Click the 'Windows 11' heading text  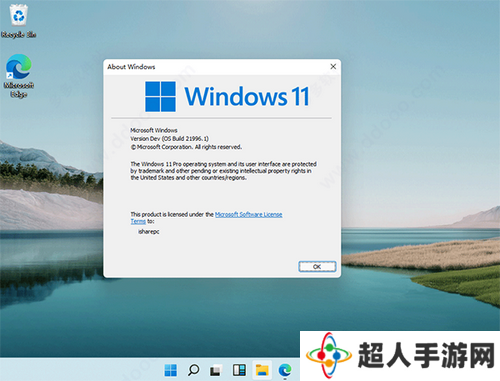(247, 96)
